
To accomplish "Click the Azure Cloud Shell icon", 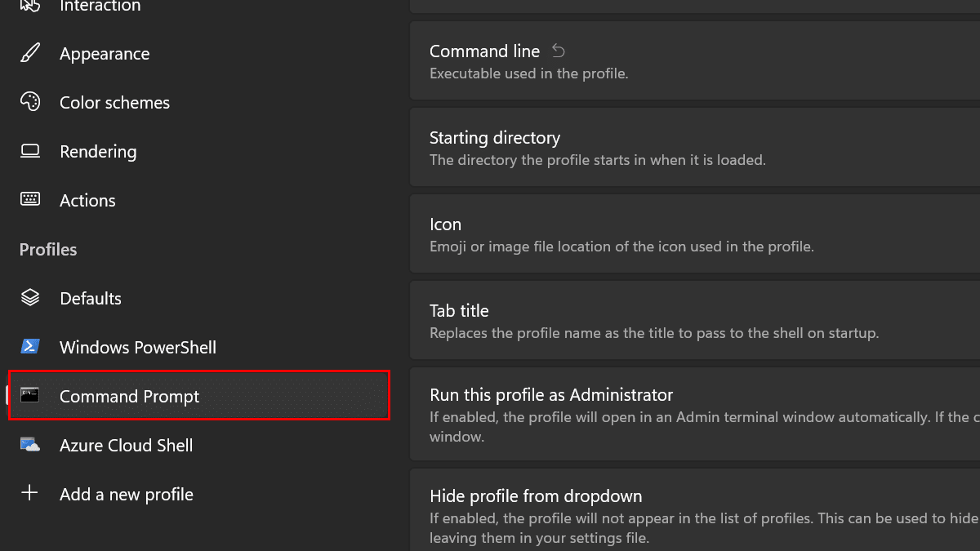I will [30, 445].
